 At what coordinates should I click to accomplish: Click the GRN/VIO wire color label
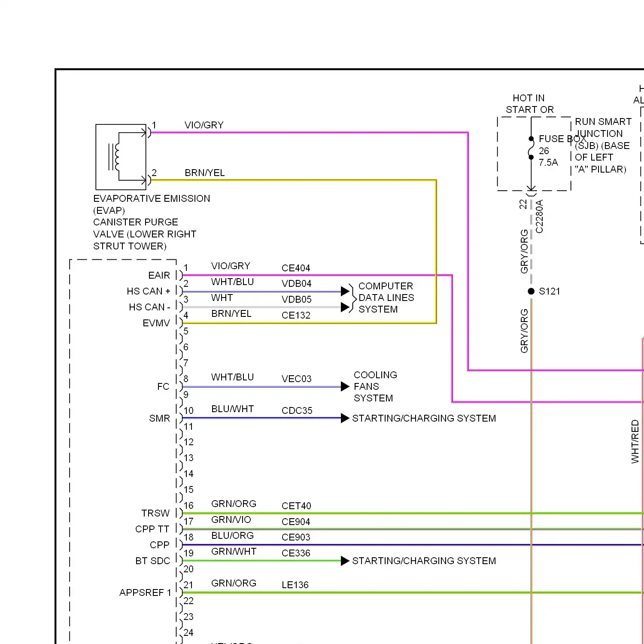click(231, 519)
